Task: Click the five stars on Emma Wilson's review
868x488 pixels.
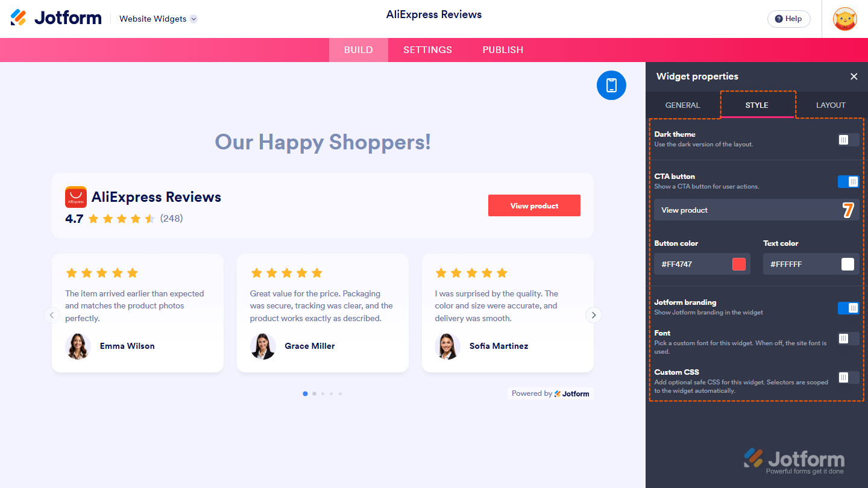Action: 102,273
